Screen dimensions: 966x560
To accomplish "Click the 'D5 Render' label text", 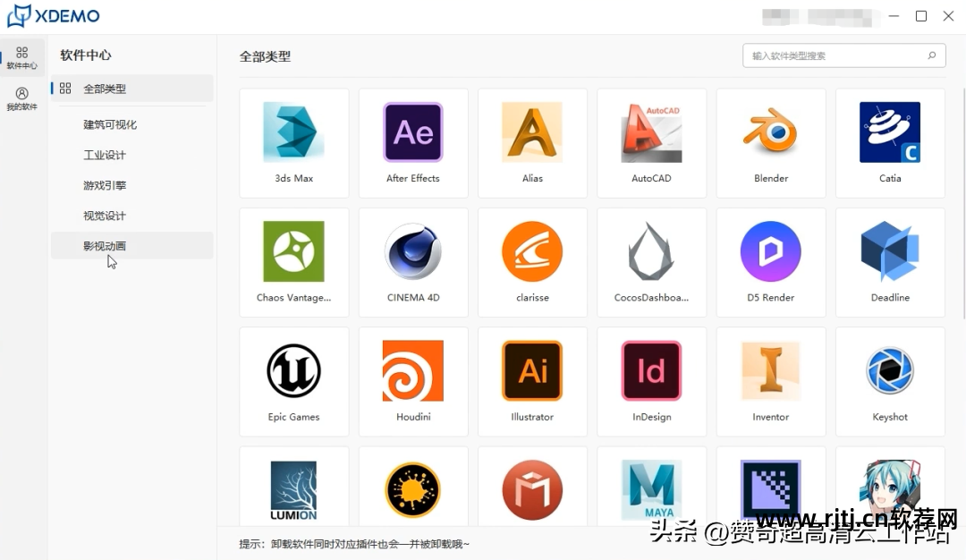I will 771,297.
